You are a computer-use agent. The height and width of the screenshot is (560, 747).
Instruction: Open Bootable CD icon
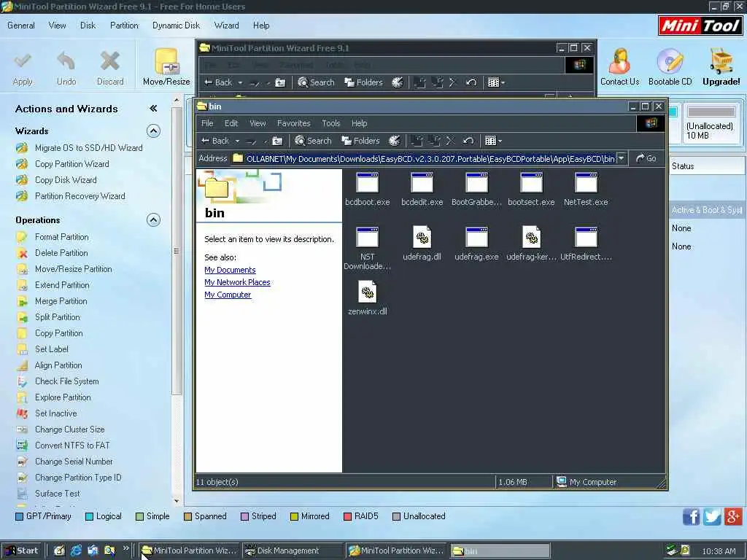pyautogui.click(x=670, y=61)
